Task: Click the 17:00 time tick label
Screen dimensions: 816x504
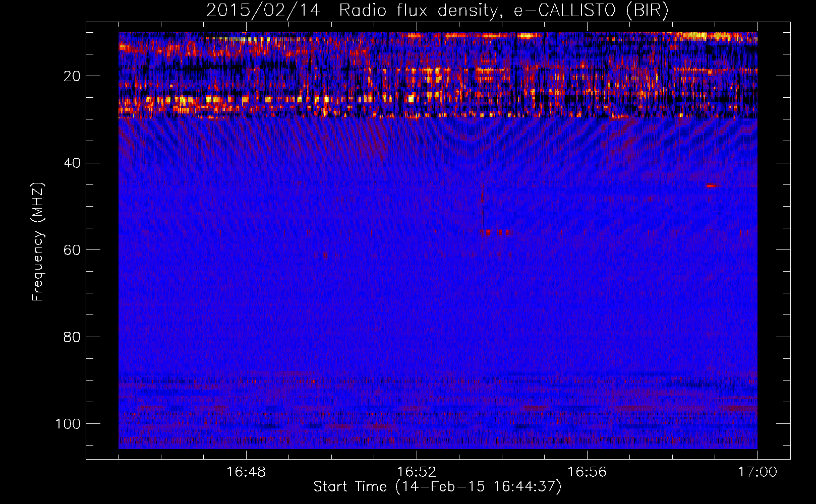Action: coord(757,472)
